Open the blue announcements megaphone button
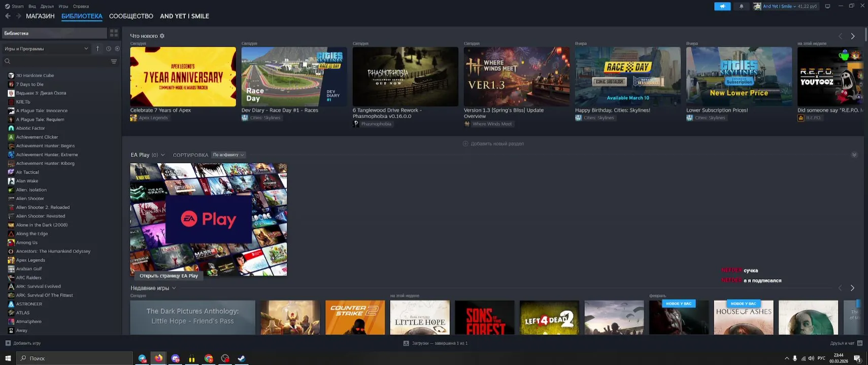This screenshot has height=365, width=868. pyautogui.click(x=722, y=6)
